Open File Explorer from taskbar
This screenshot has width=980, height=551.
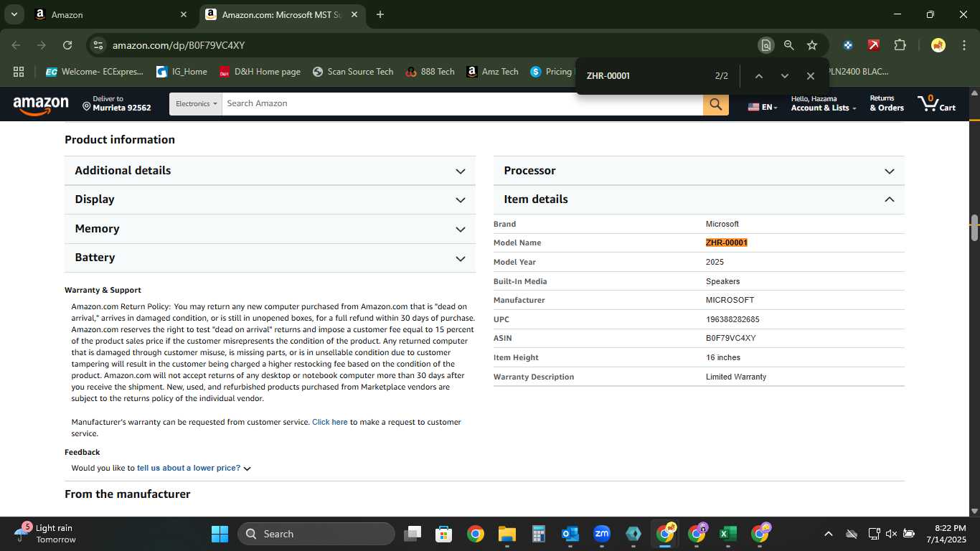click(x=507, y=534)
